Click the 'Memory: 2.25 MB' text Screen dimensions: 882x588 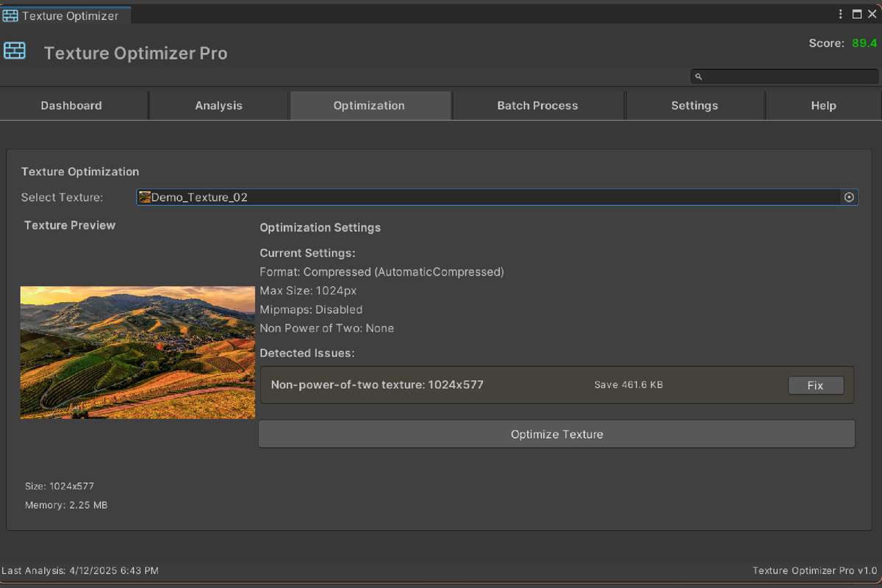point(66,505)
